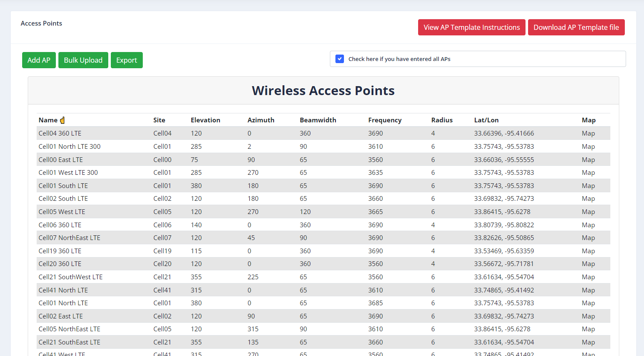Viewport: 644px width, 356px height.
Task: Open Map link for Cell07 NorthEast LTE
Action: [588, 238]
